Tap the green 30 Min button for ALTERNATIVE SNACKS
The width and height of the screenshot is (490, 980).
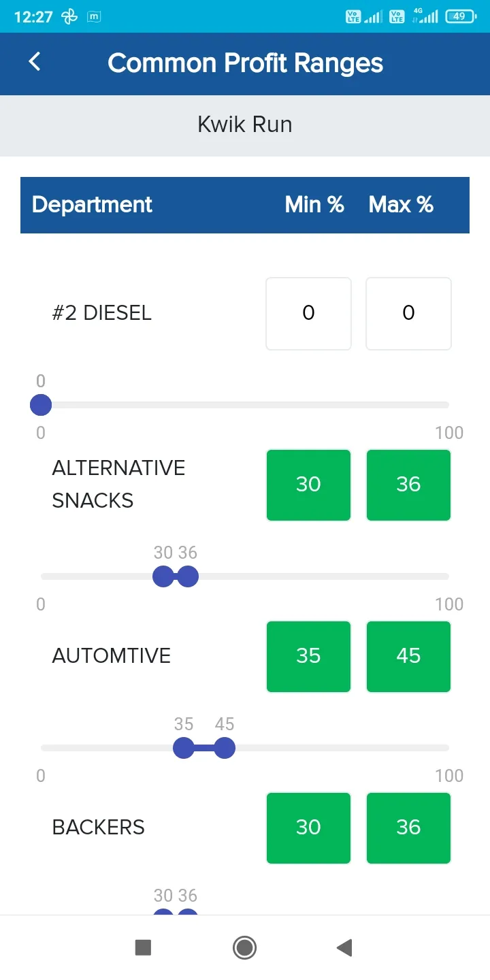(308, 485)
